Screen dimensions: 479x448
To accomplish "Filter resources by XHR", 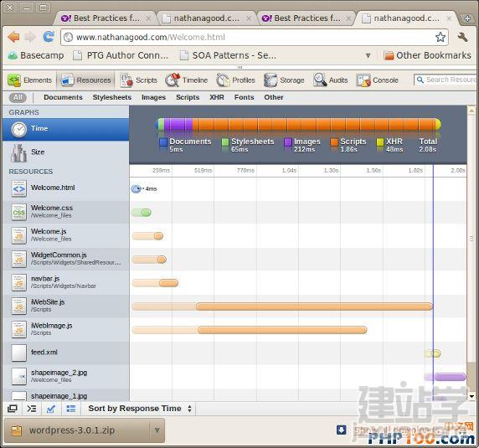I will 217,97.
